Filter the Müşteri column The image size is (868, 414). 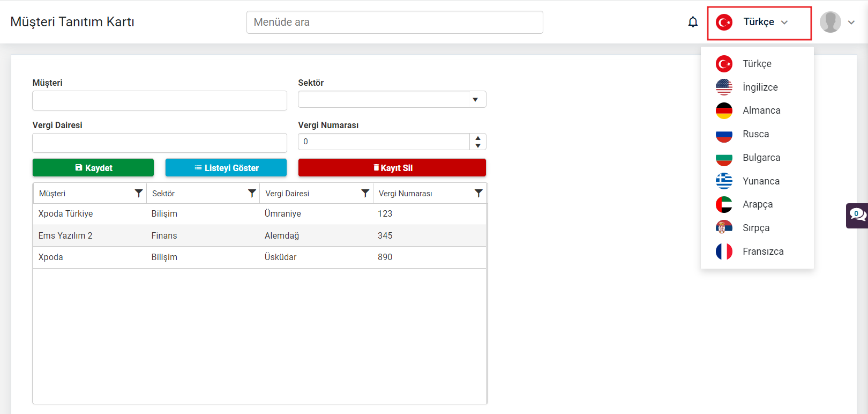pos(139,193)
